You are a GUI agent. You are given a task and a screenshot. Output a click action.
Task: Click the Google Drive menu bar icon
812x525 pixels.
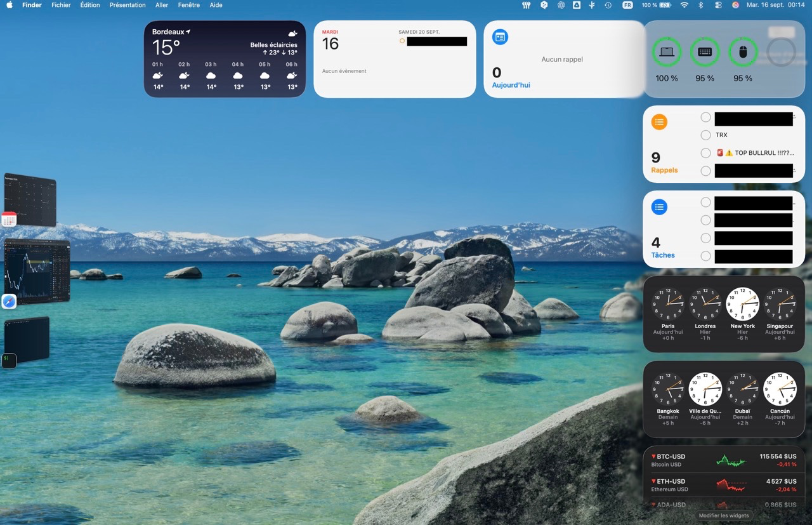pos(577,5)
